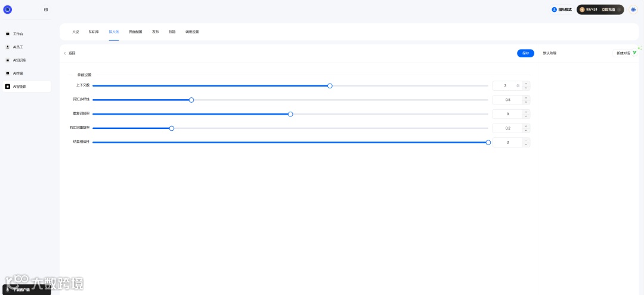Click the 团队模式 team mode button
Screen dimensions: 644x295
[561, 10]
